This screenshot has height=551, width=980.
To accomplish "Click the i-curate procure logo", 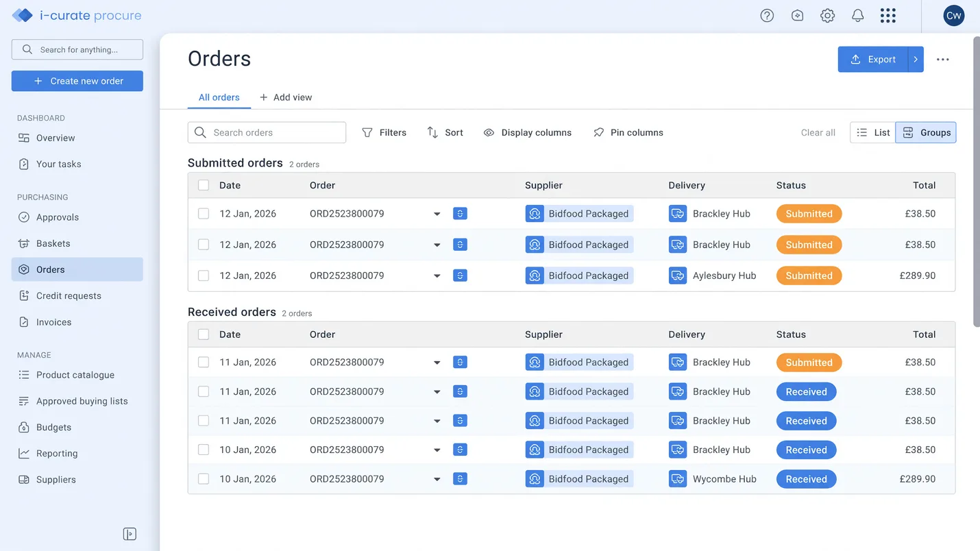I will coord(77,15).
